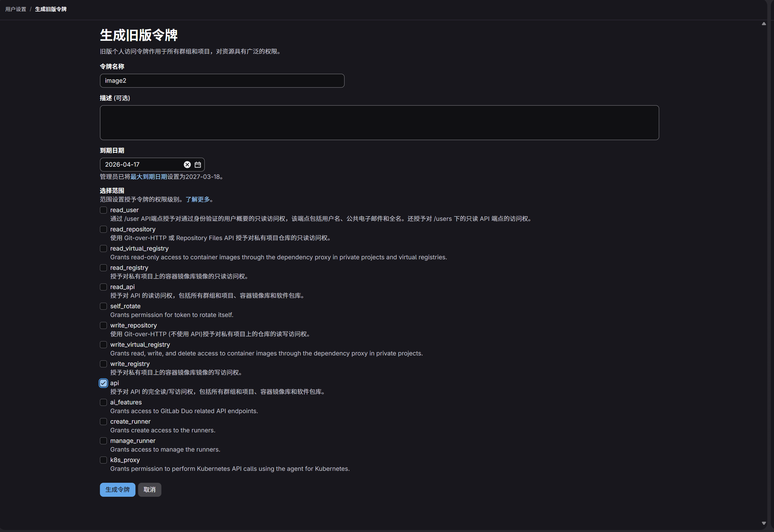Open the 最大到期日期 link
This screenshot has height=532, width=774.
[149, 177]
